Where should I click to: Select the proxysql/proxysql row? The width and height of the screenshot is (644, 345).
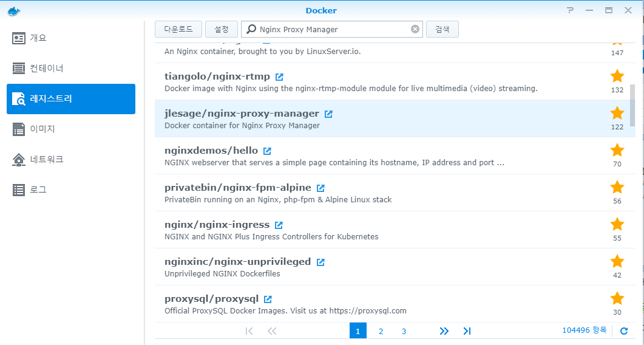pyautogui.click(x=395, y=304)
